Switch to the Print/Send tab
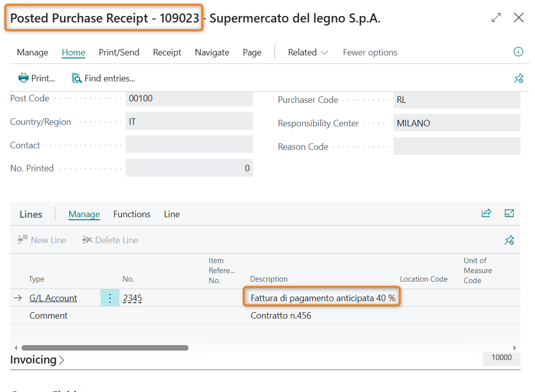The image size is (535, 392). [x=119, y=52]
